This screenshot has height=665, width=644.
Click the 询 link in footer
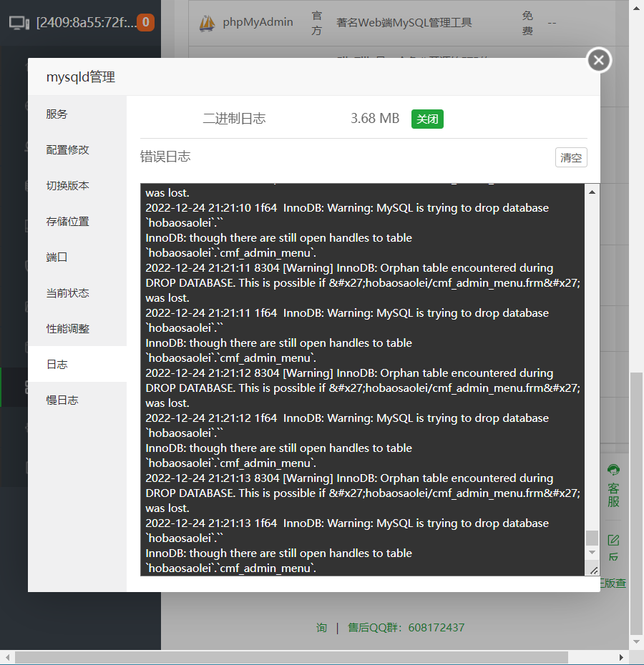coord(321,628)
